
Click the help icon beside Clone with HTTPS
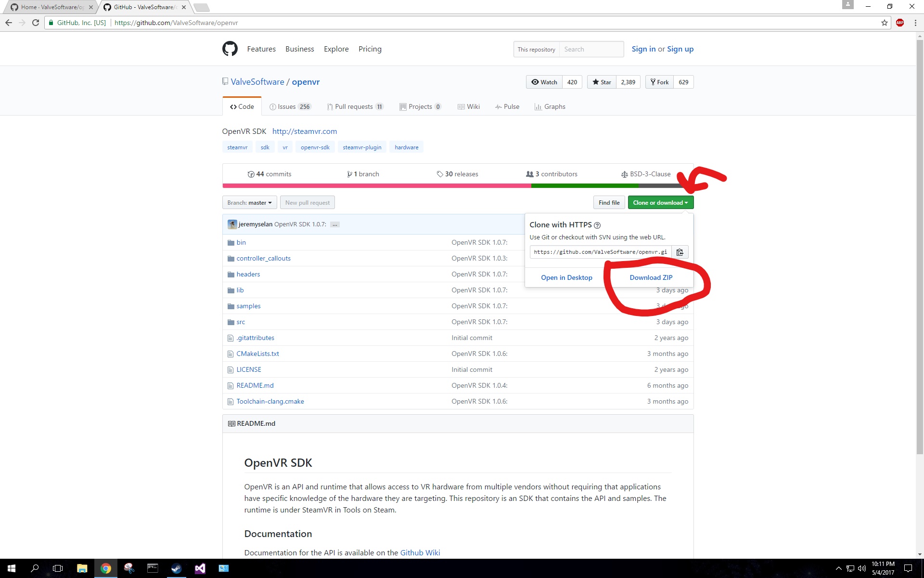[x=597, y=225]
